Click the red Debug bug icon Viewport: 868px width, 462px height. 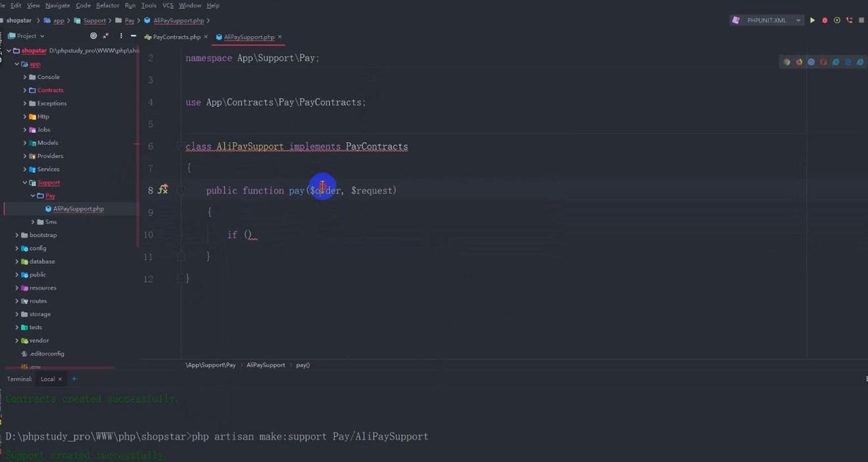pyautogui.click(x=825, y=20)
